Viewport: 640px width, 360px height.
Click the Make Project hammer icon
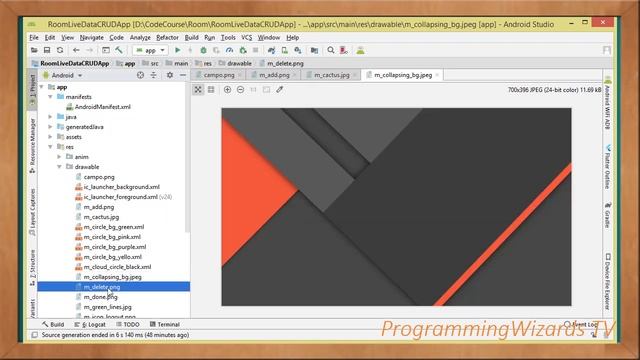pos(119,50)
